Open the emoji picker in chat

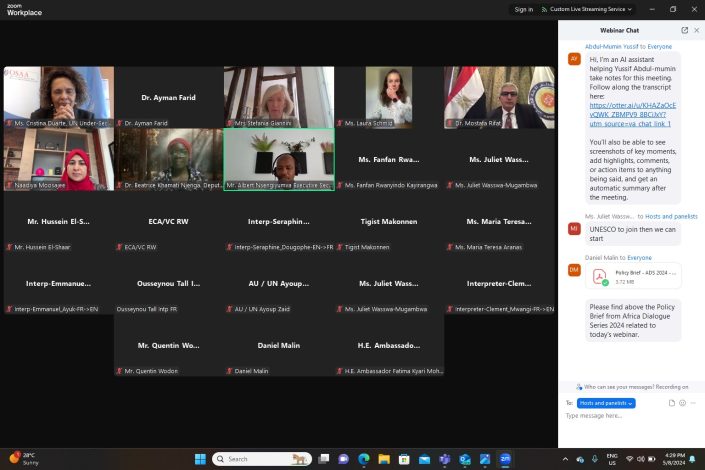pyautogui.click(x=683, y=403)
